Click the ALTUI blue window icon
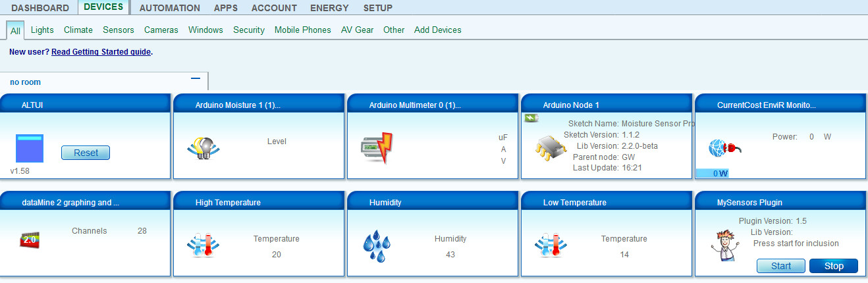Viewport: 868px width, 283px height. pyautogui.click(x=30, y=148)
